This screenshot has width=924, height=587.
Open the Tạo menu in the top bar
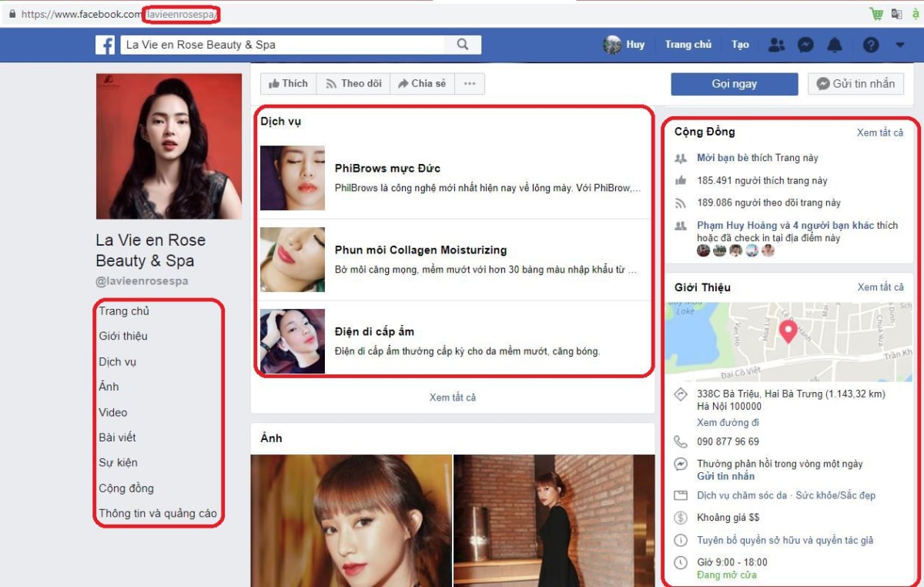coord(741,45)
